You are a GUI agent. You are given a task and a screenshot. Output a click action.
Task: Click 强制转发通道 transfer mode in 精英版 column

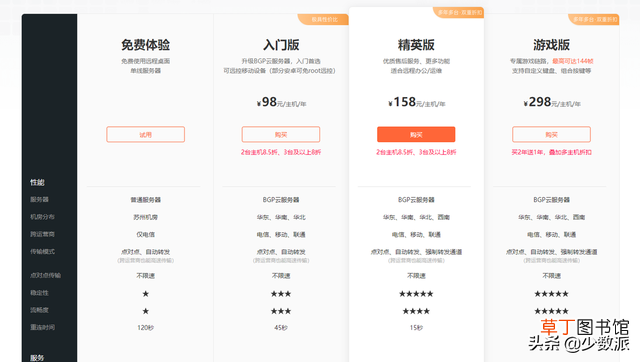point(444,252)
